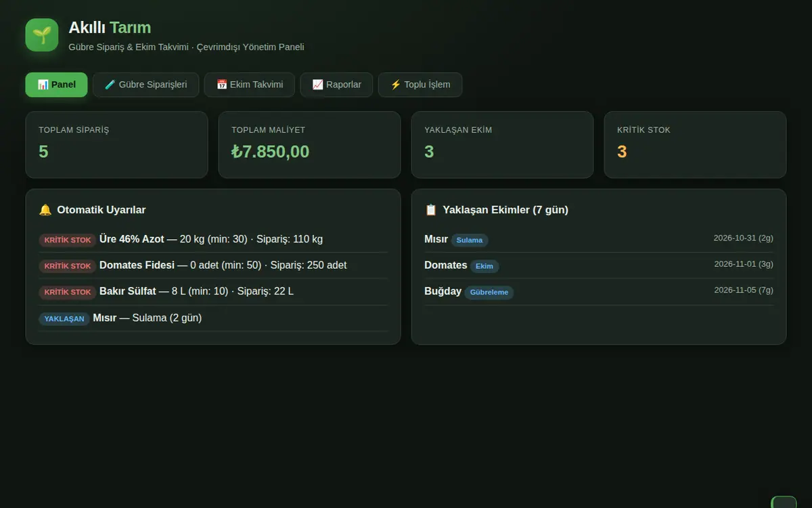Go to the Raporlar tab
The width and height of the screenshot is (812, 508).
click(336, 85)
